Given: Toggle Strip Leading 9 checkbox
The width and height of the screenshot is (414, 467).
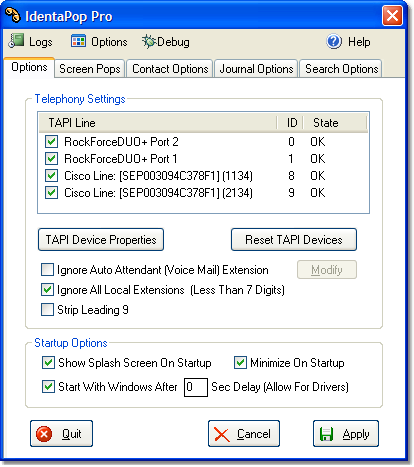Looking at the screenshot, I should [x=47, y=310].
